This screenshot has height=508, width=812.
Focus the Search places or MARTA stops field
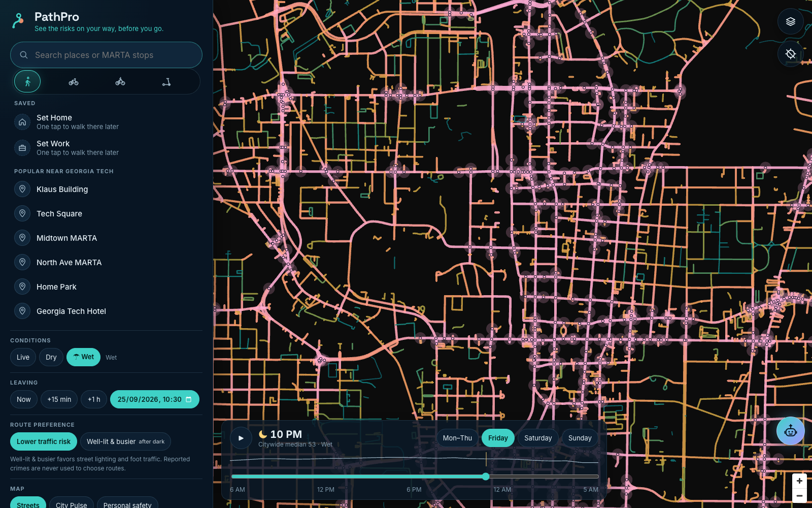(106, 55)
